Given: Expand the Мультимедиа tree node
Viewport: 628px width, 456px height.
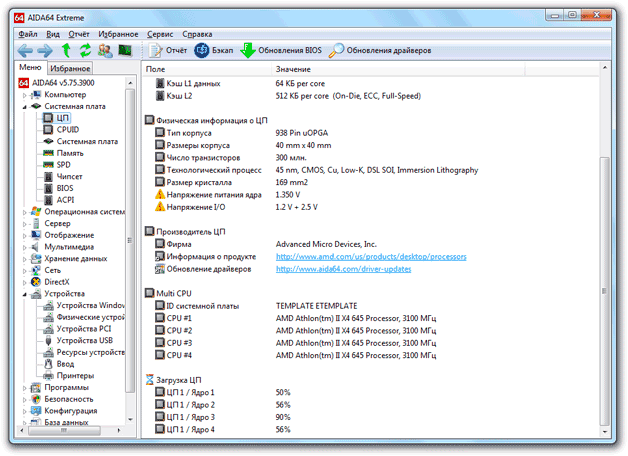Looking at the screenshot, I should point(24,247).
